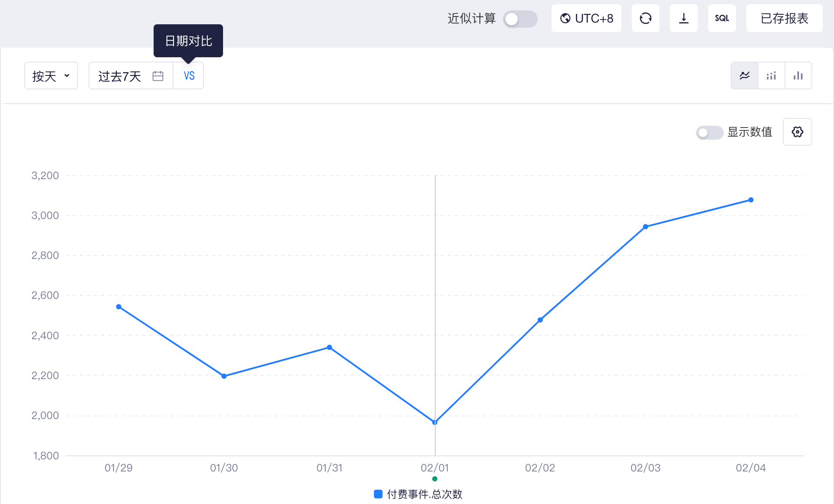
Task: Toggle 付费事件.总次数 legend series
Action: click(x=418, y=494)
